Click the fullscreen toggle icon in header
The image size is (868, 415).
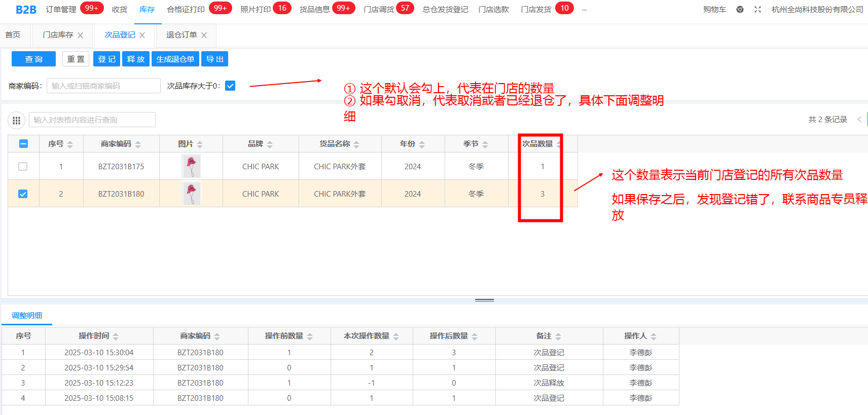[757, 9]
